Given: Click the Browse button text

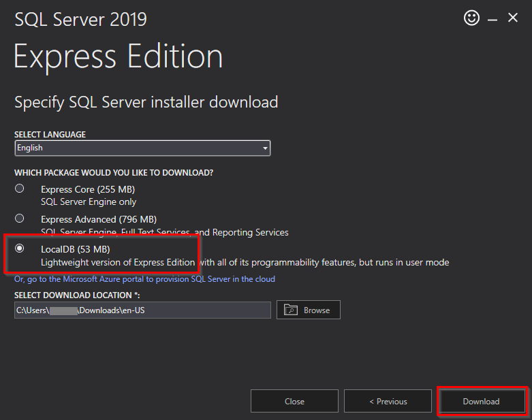Looking at the screenshot, I should click(x=317, y=310).
